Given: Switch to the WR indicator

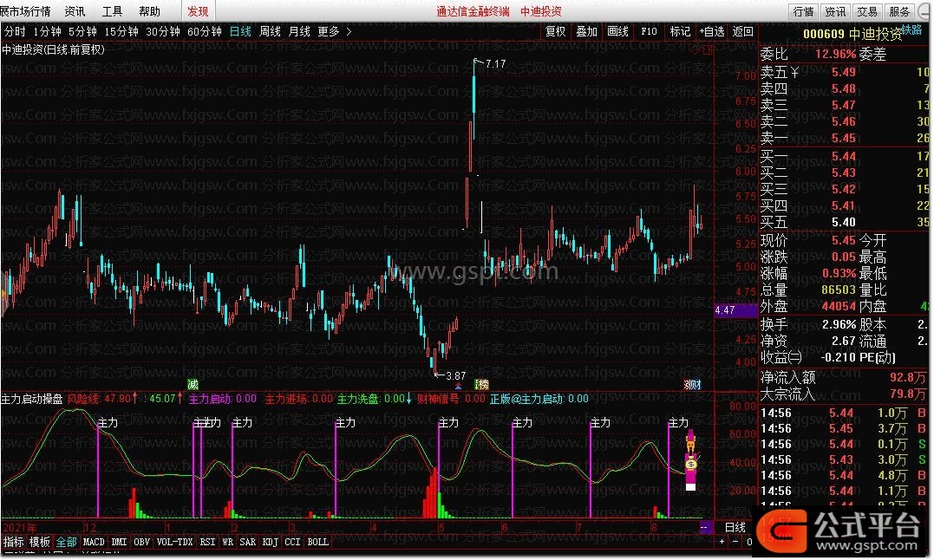Looking at the screenshot, I should pos(227,542).
